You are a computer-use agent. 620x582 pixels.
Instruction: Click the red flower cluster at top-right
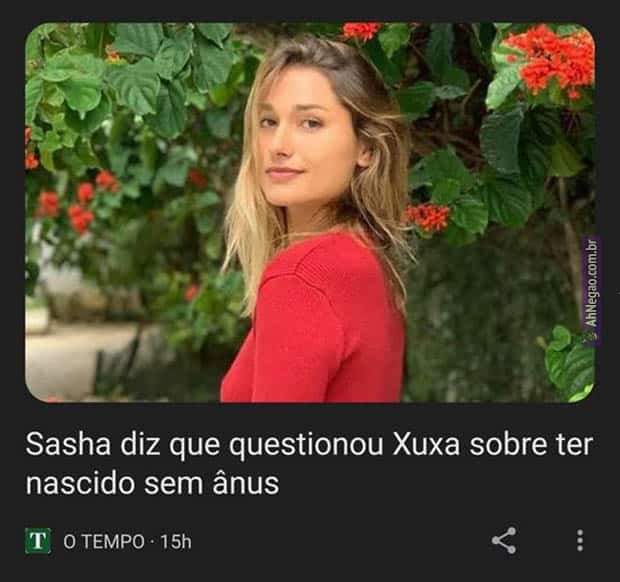click(x=550, y=61)
